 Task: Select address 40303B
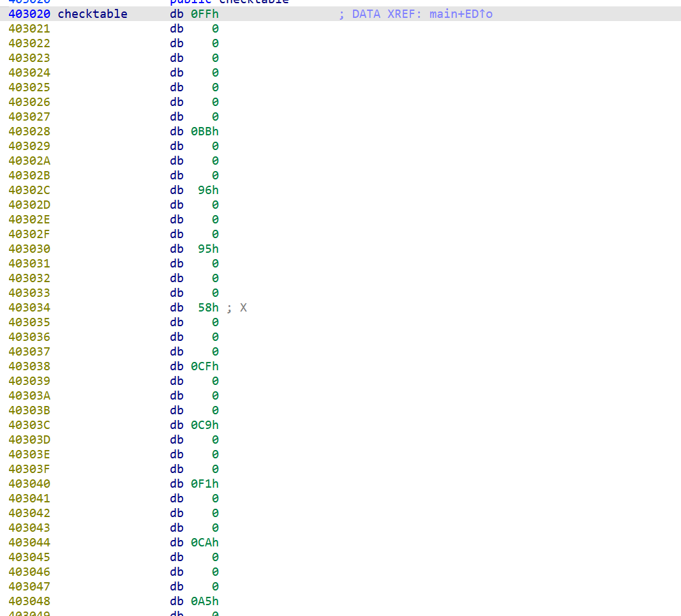click(x=29, y=410)
